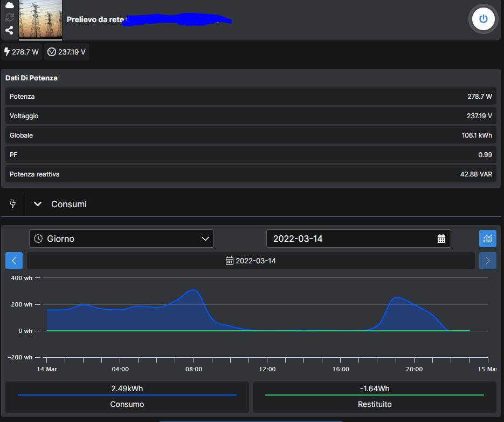Collapse the Consumi section chevron
504x422 pixels.
point(38,204)
